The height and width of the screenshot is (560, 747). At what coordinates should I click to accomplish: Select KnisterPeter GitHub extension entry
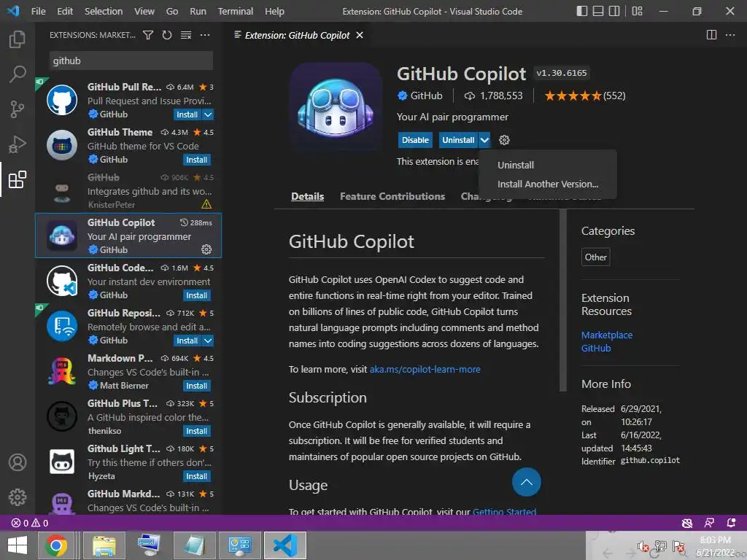128,190
